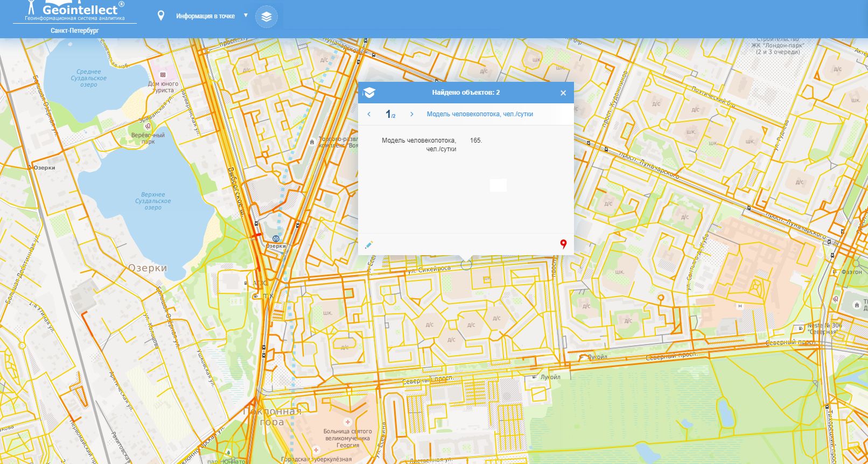Open the Модель человекопотока layer link

click(480, 114)
